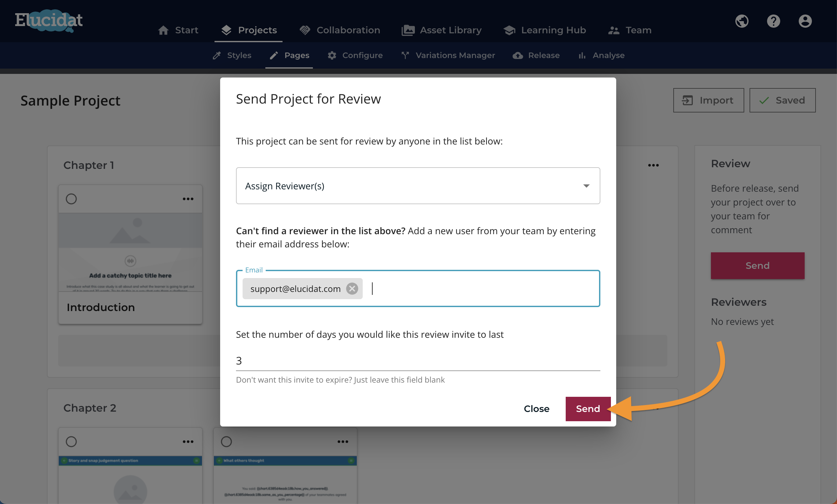Open the Analyse sub-tab
Image resolution: width=837 pixels, height=504 pixels.
tap(601, 55)
